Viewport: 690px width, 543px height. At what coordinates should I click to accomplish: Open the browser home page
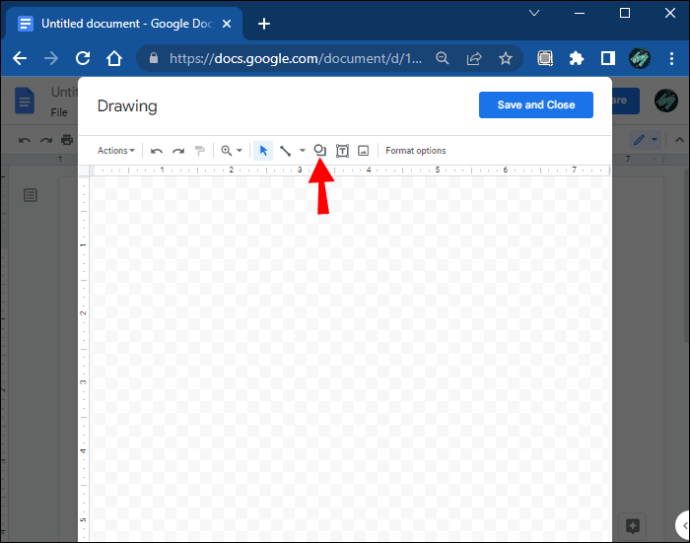[114, 58]
